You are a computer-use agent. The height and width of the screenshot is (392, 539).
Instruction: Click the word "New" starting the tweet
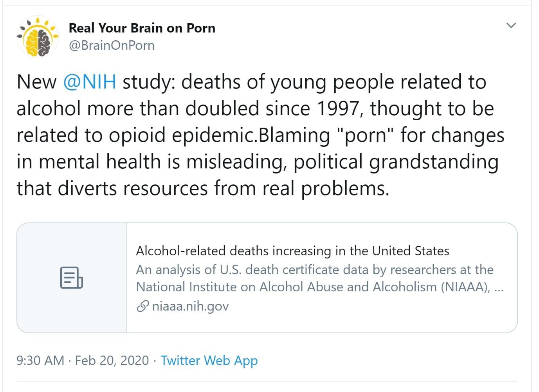36,82
